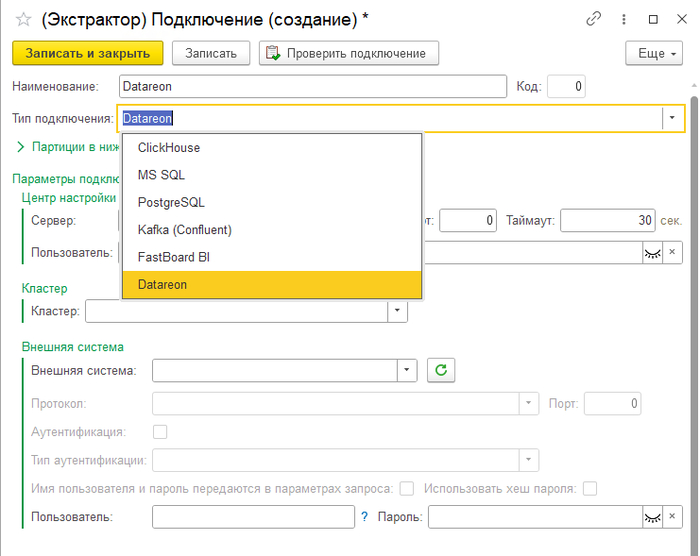Image resolution: width=700 pixels, height=556 pixels.
Task: Show password with eye icon in Пароль field
Action: [652, 517]
